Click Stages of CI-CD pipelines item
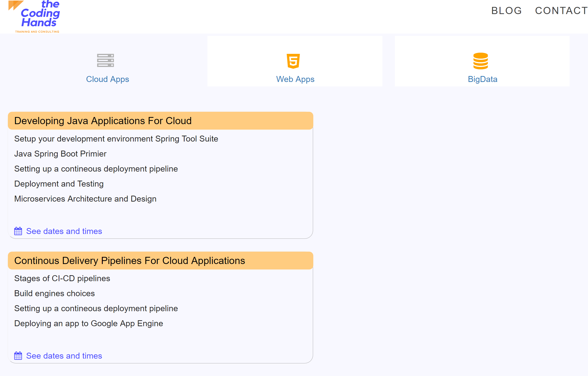The image size is (588, 376). coord(62,278)
